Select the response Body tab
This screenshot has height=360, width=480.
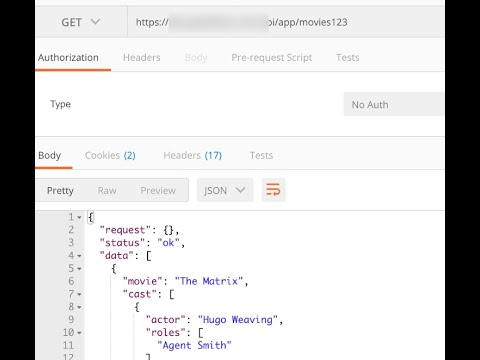click(x=50, y=155)
